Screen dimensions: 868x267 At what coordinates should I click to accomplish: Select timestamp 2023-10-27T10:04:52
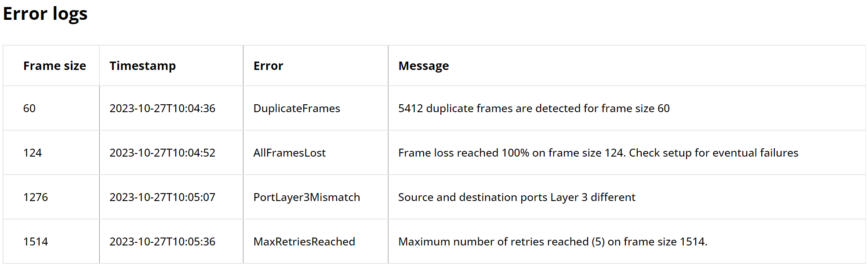pos(162,153)
